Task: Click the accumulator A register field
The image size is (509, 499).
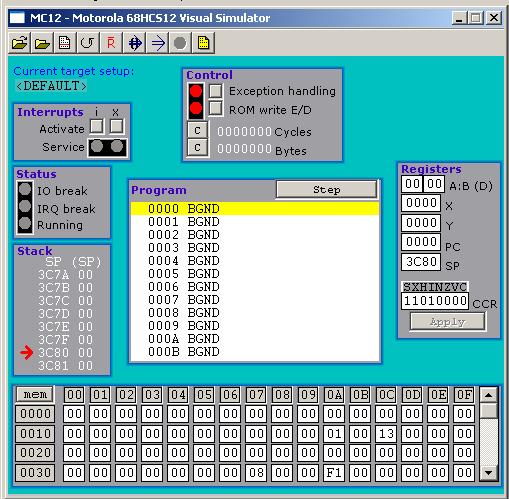Action: coord(412,184)
